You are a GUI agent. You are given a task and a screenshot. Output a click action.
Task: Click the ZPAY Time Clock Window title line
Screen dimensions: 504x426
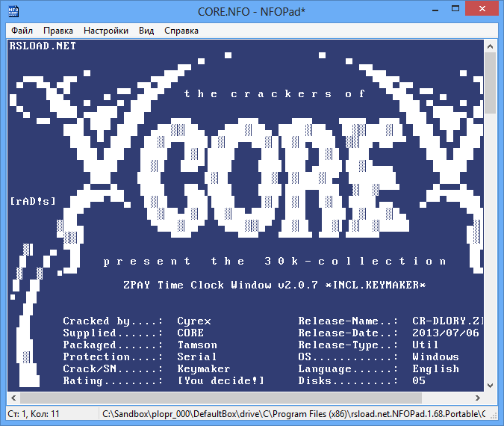point(275,285)
